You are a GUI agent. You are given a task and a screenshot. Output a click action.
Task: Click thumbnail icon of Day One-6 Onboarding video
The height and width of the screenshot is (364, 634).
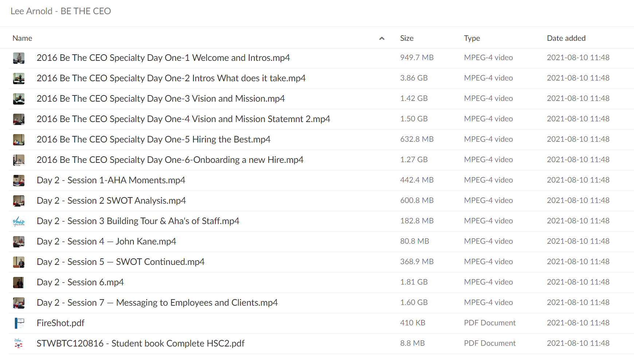pyautogui.click(x=19, y=160)
